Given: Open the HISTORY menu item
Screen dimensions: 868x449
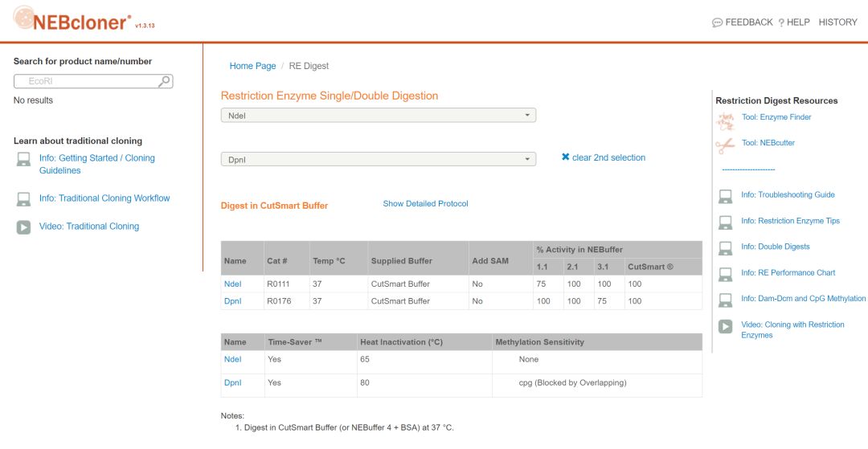Looking at the screenshot, I should (837, 22).
